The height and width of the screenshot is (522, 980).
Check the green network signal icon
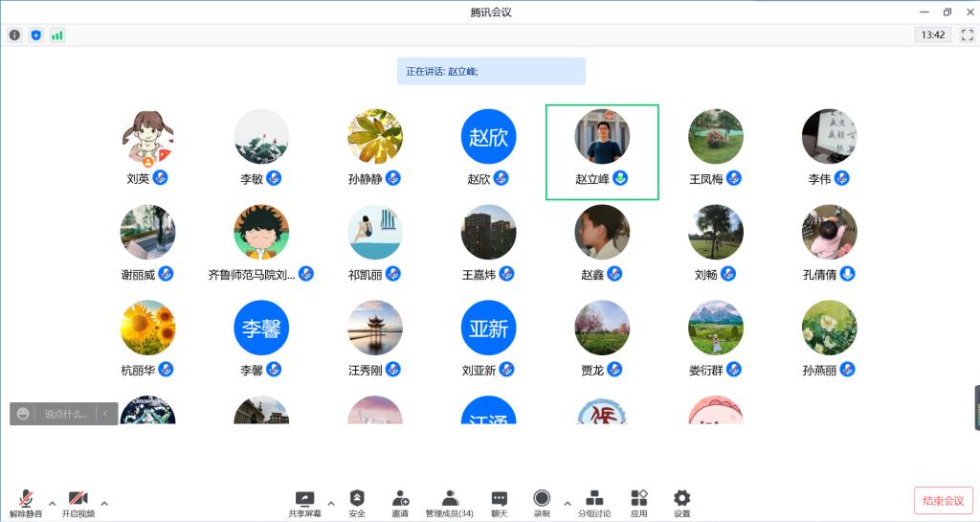click(x=57, y=35)
